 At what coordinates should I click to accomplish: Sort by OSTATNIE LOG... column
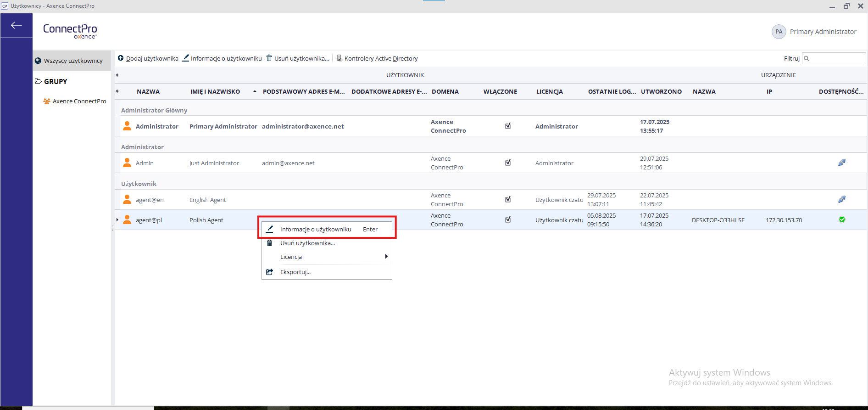pyautogui.click(x=612, y=91)
